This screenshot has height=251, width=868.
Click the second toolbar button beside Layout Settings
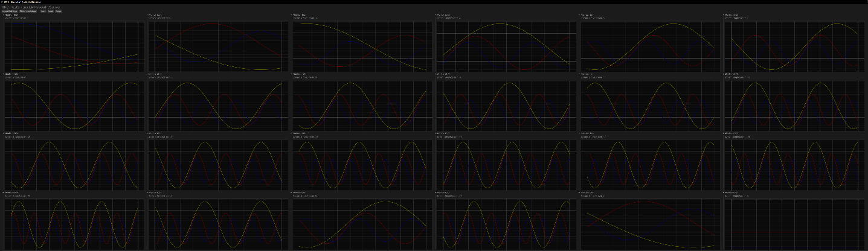pyautogui.click(x=28, y=11)
